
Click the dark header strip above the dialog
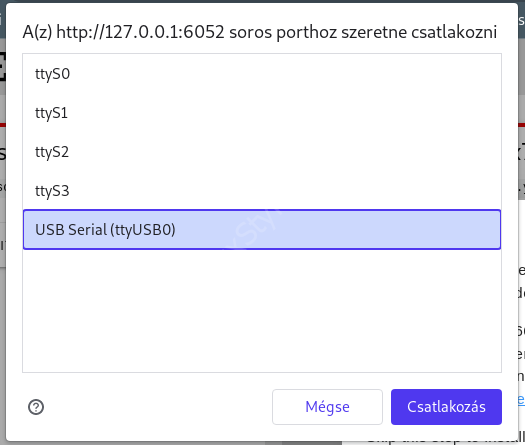(x=262, y=1)
